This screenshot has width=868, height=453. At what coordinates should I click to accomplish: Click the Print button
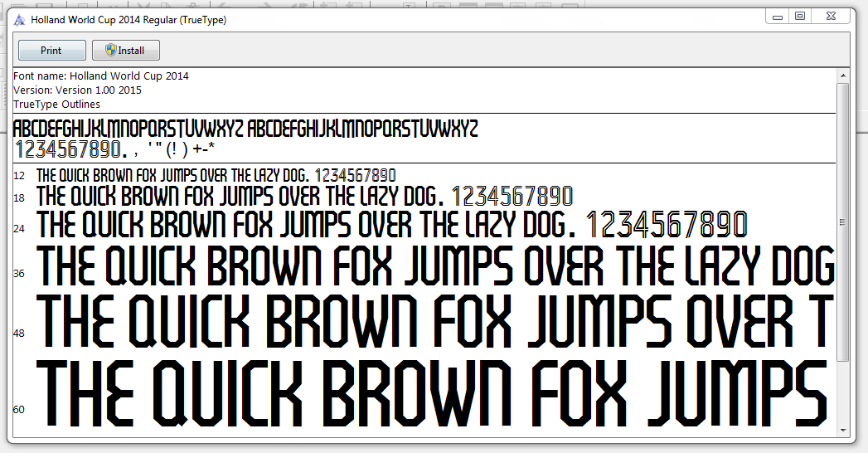(x=52, y=51)
